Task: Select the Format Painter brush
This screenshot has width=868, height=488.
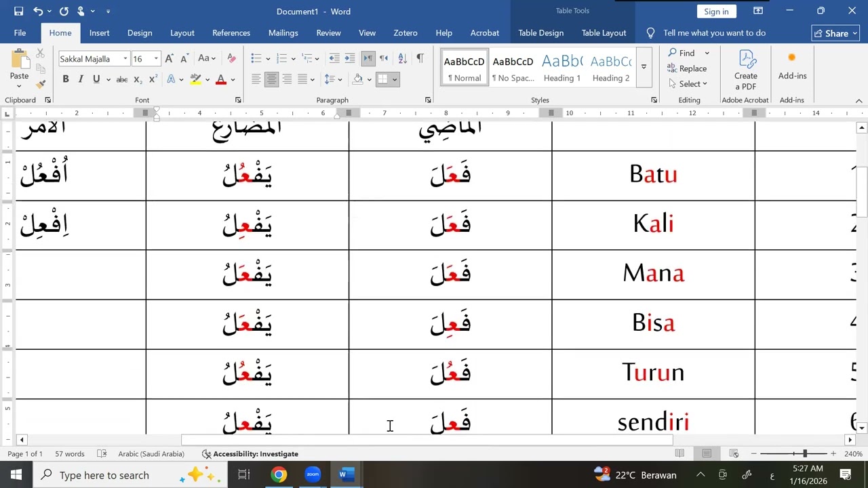Action: 40,84
